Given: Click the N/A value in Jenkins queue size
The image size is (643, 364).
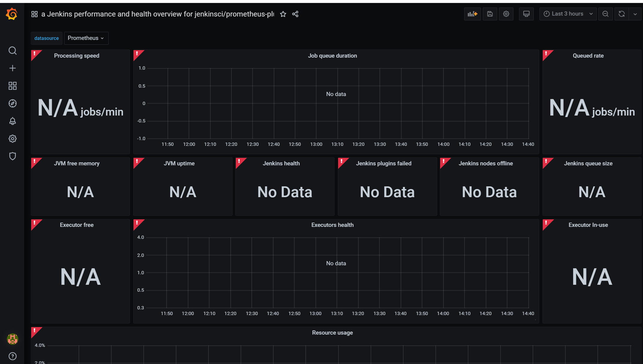Looking at the screenshot, I should (x=592, y=192).
